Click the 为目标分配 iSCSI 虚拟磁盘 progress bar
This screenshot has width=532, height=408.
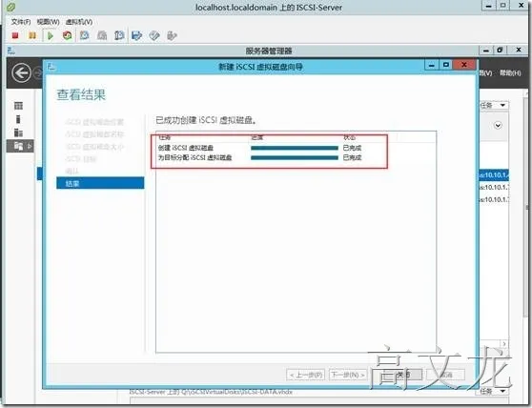(x=295, y=157)
